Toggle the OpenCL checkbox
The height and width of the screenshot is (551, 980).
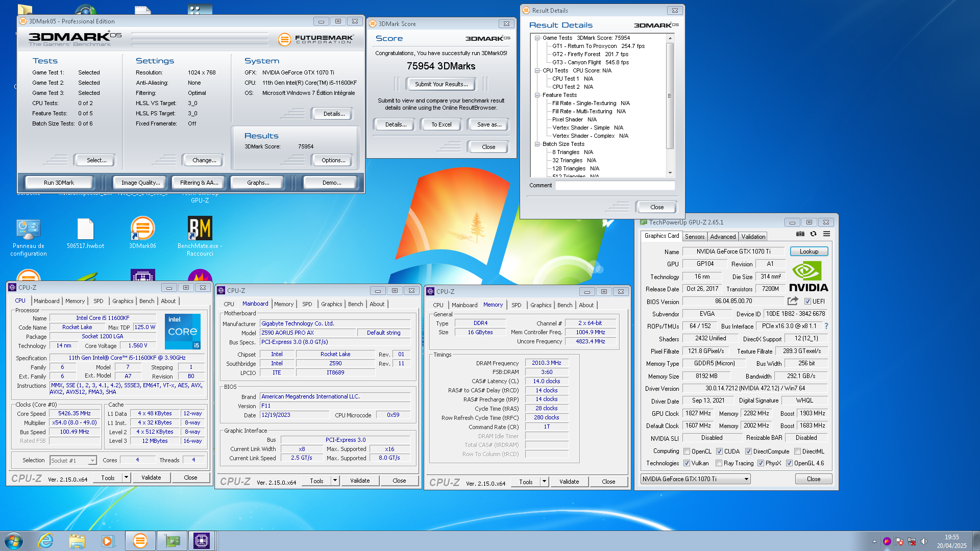[x=687, y=452]
